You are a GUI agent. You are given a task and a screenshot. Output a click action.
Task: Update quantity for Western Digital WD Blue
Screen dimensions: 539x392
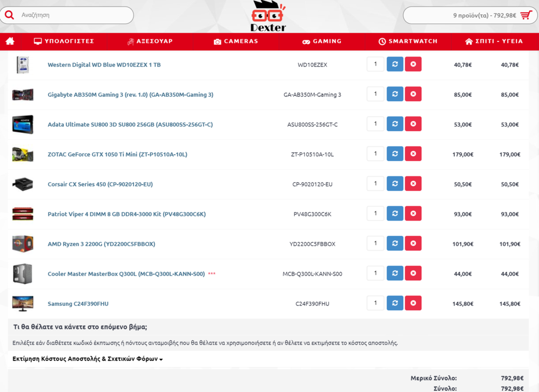395,64
